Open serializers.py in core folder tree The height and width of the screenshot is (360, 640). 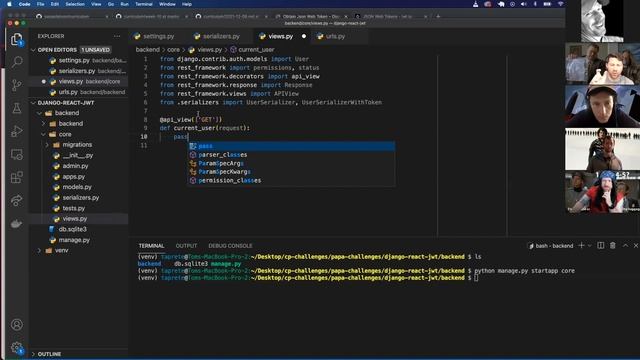[78, 198]
